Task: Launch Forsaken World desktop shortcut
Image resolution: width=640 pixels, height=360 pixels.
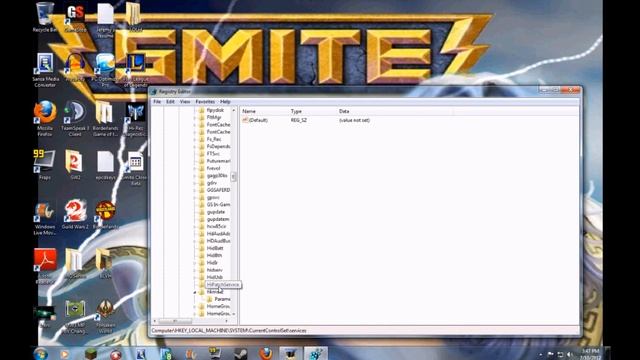Action: click(x=105, y=317)
